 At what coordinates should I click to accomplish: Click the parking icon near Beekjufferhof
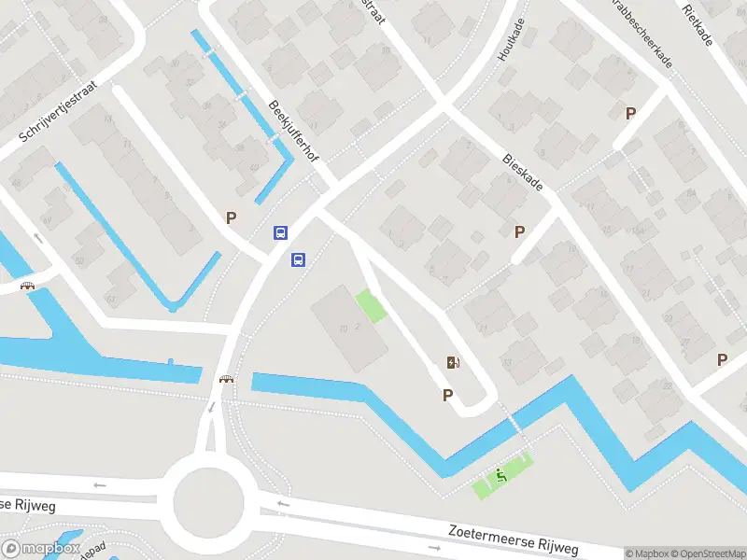[231, 218]
